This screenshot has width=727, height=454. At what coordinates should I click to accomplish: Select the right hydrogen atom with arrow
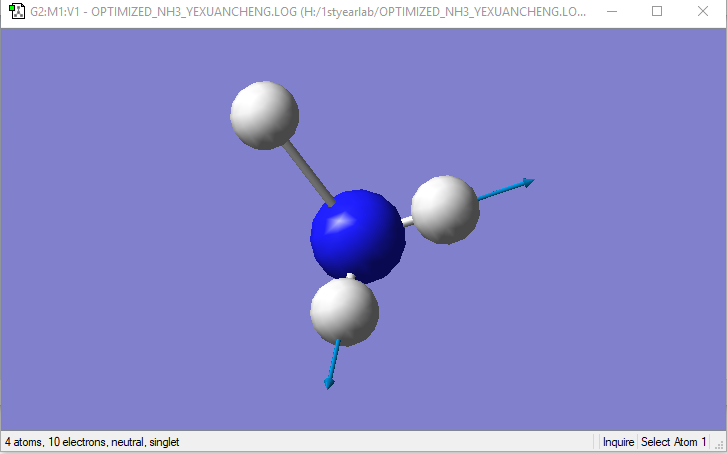tap(445, 210)
